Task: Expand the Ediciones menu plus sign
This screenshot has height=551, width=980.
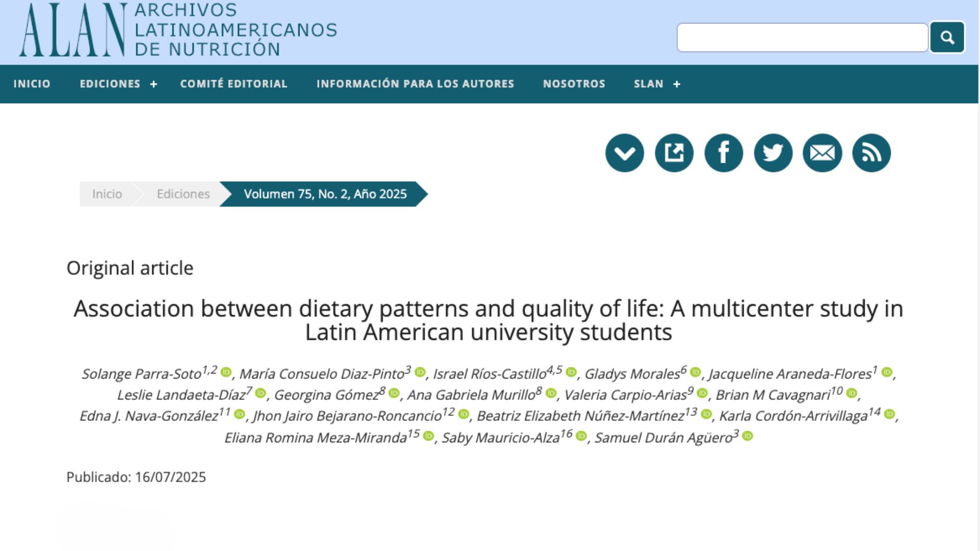Action: (154, 84)
